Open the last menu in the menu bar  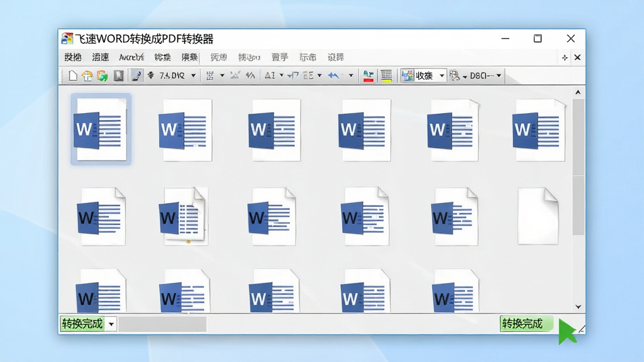[336, 57]
